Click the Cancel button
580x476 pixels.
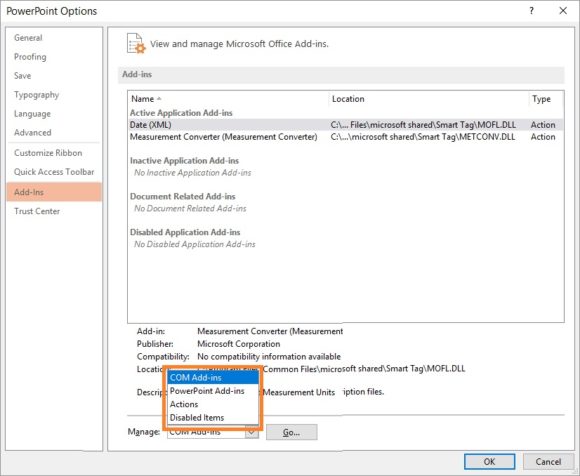click(548, 462)
